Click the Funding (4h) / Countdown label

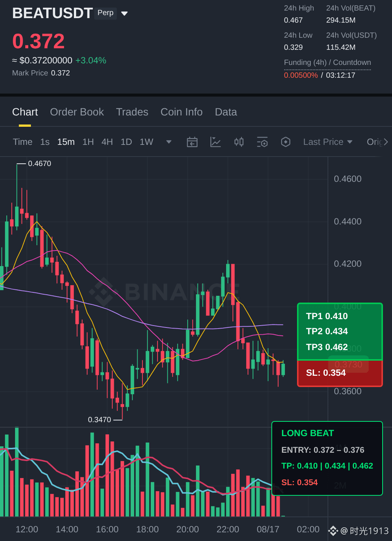[x=328, y=62]
